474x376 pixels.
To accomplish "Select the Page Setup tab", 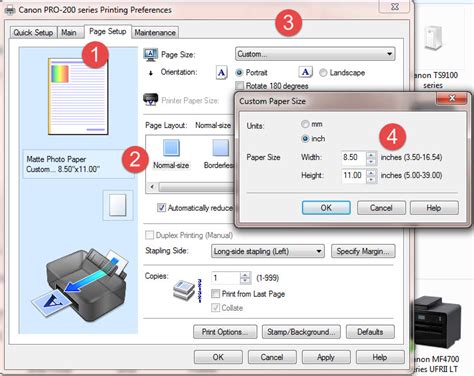I will (x=108, y=31).
